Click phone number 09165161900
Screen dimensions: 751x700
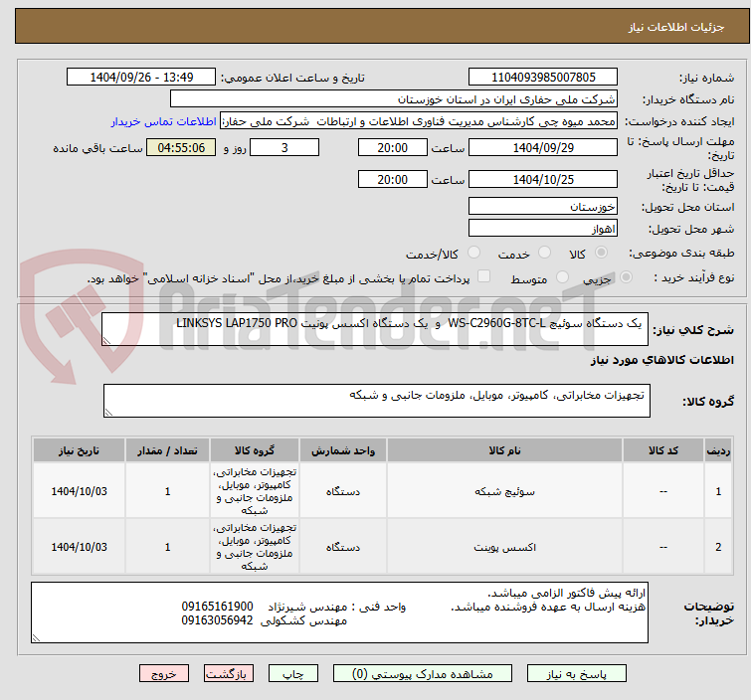tap(217, 607)
